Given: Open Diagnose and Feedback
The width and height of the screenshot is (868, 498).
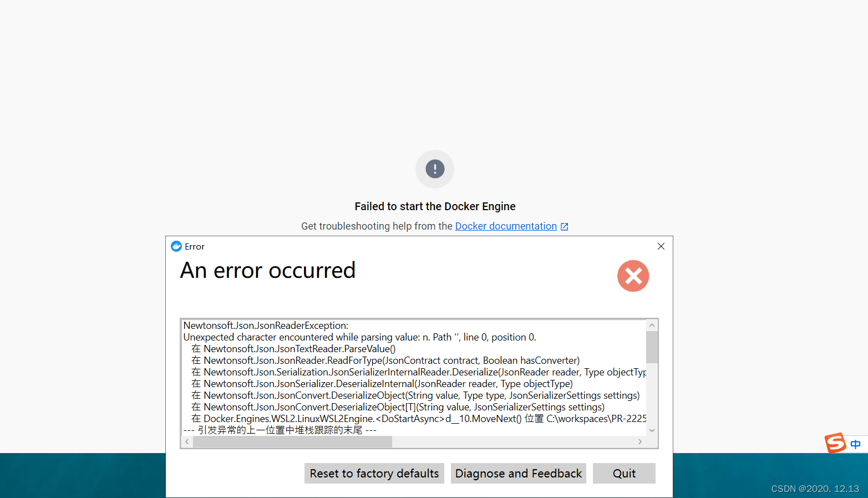Looking at the screenshot, I should pos(519,473).
